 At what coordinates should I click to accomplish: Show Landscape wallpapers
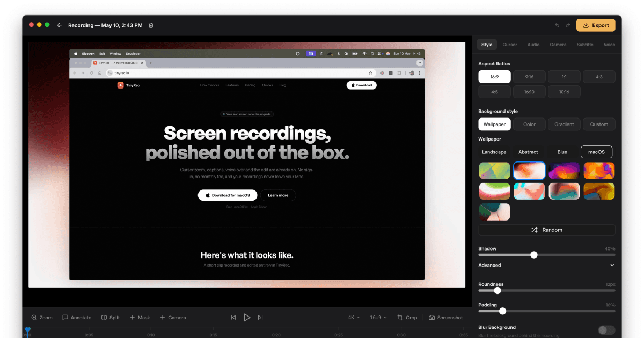click(x=494, y=152)
